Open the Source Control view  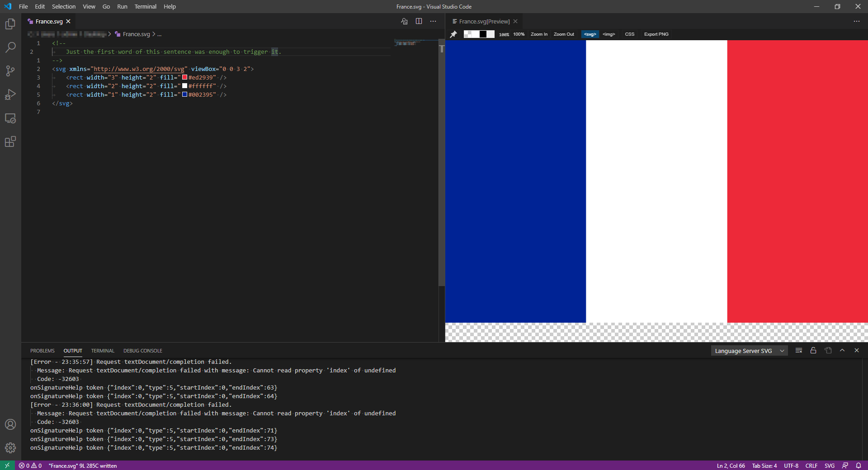[10, 71]
